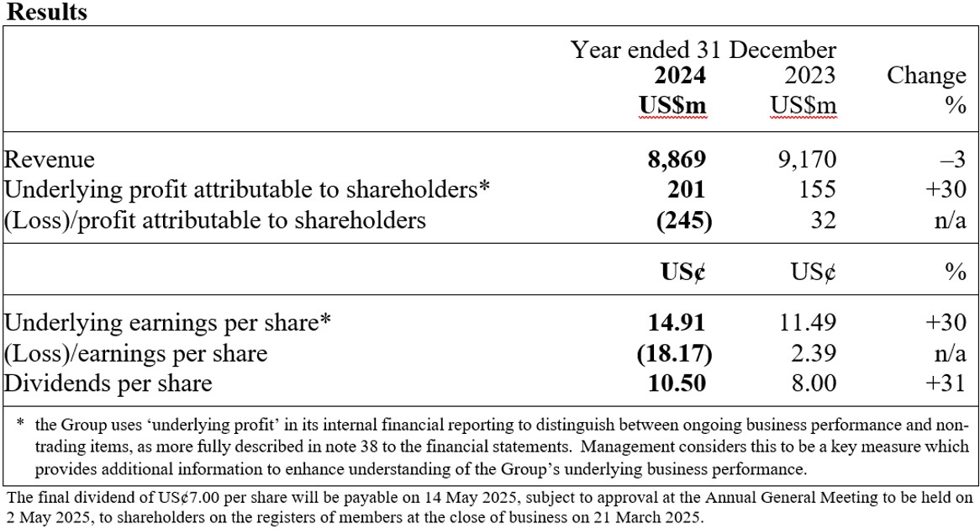Click the "Dividends per share" row label
This screenshot has width=980, height=529.
(x=108, y=384)
